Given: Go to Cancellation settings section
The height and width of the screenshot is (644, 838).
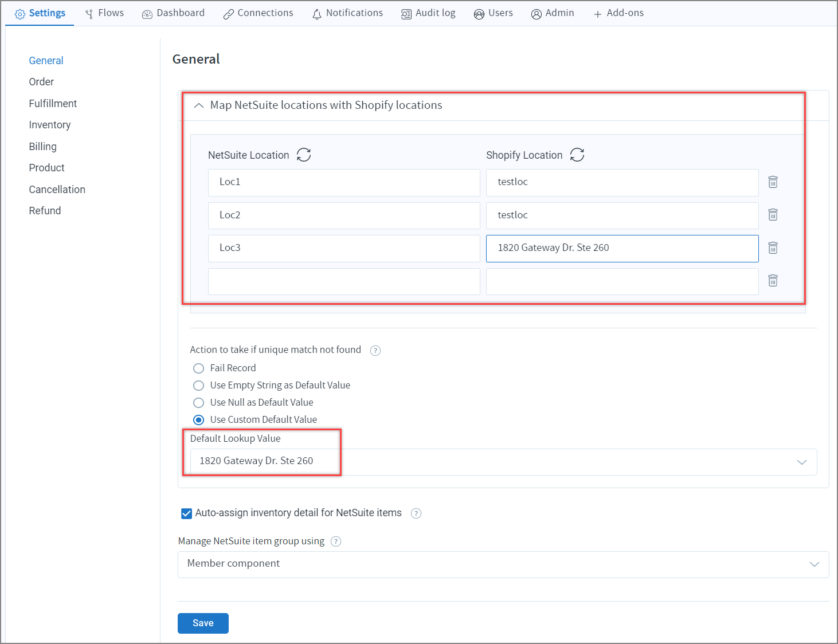Looking at the screenshot, I should [x=57, y=190].
